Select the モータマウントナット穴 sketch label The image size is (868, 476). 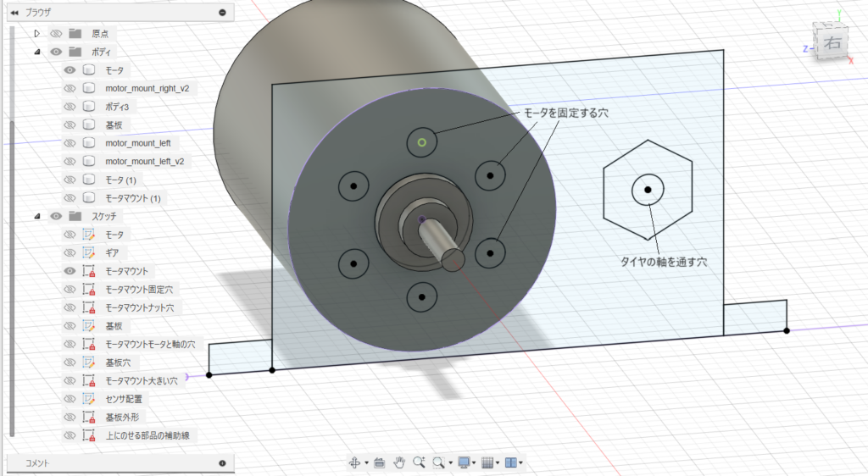click(x=140, y=307)
